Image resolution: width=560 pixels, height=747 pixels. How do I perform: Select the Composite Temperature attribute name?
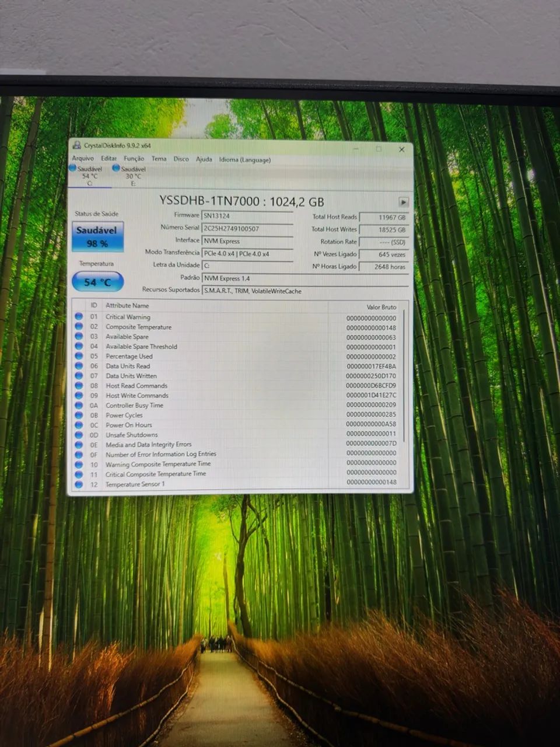point(138,327)
